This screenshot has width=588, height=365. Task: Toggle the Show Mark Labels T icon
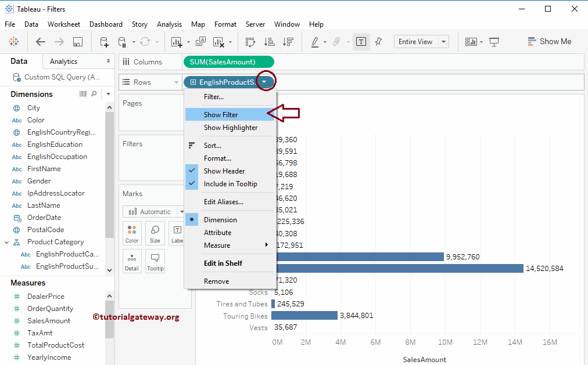coord(361,42)
